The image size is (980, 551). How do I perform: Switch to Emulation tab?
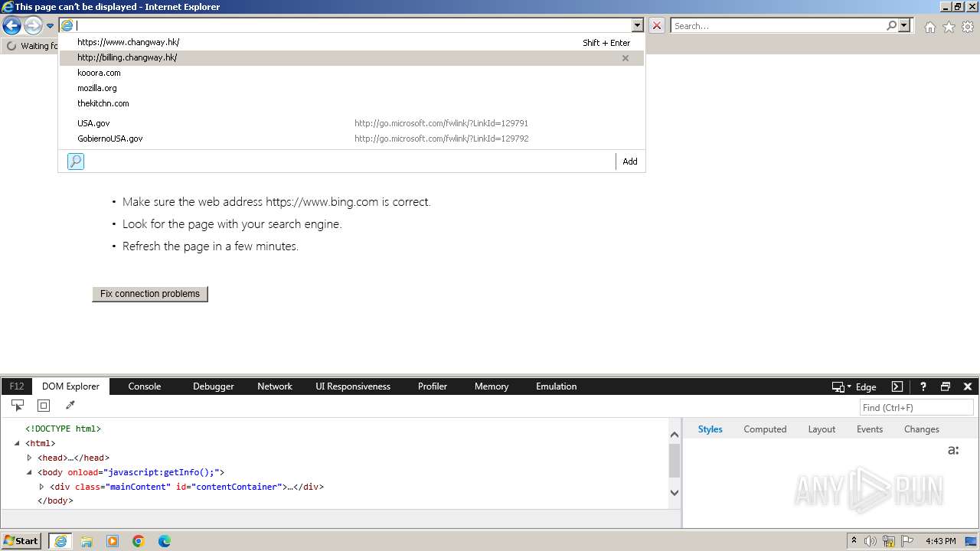[557, 386]
